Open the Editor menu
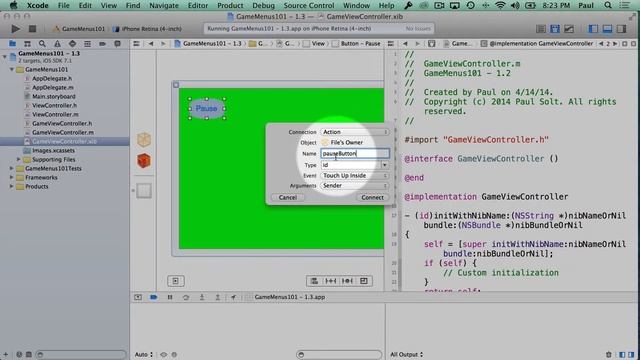Viewport: 640px width, 360px height. pos(198,5)
